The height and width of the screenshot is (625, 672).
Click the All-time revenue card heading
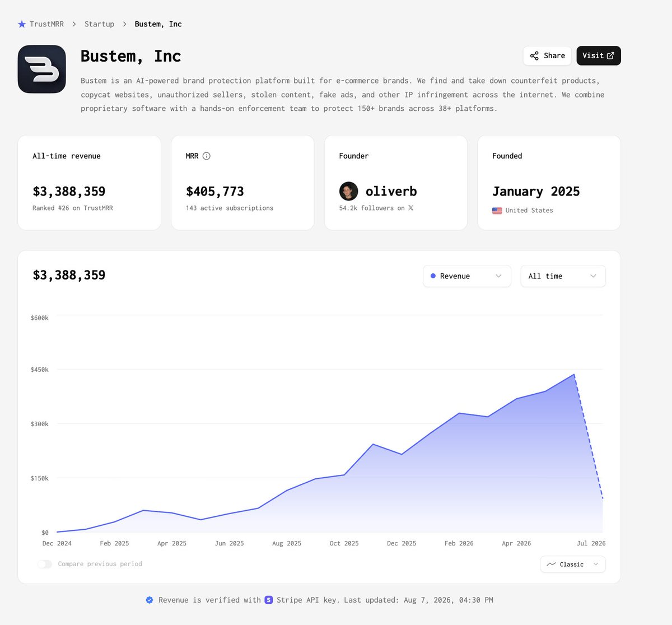pos(67,156)
